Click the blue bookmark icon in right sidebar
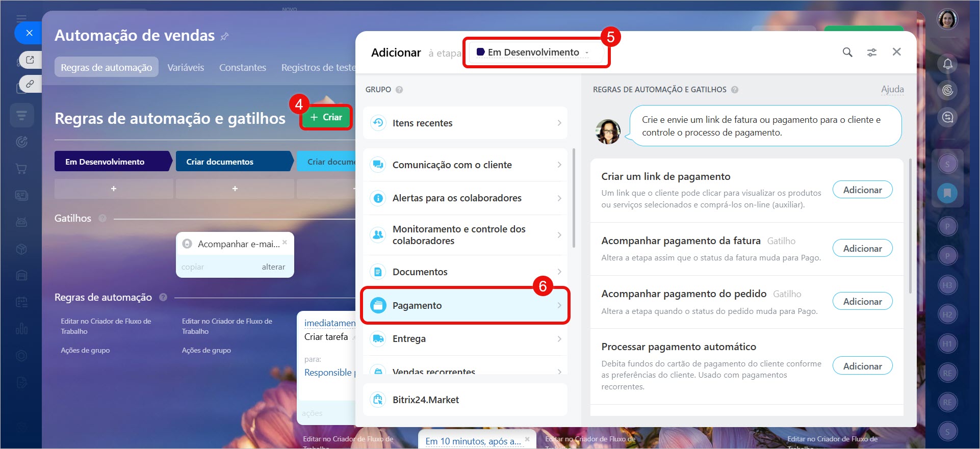This screenshot has height=449, width=980. tap(947, 193)
